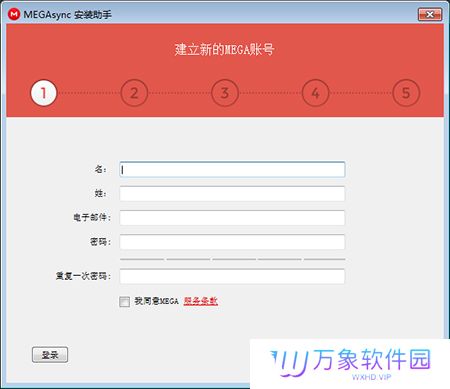Click the MEGAsync 安装助手 window title

[x=68, y=15]
